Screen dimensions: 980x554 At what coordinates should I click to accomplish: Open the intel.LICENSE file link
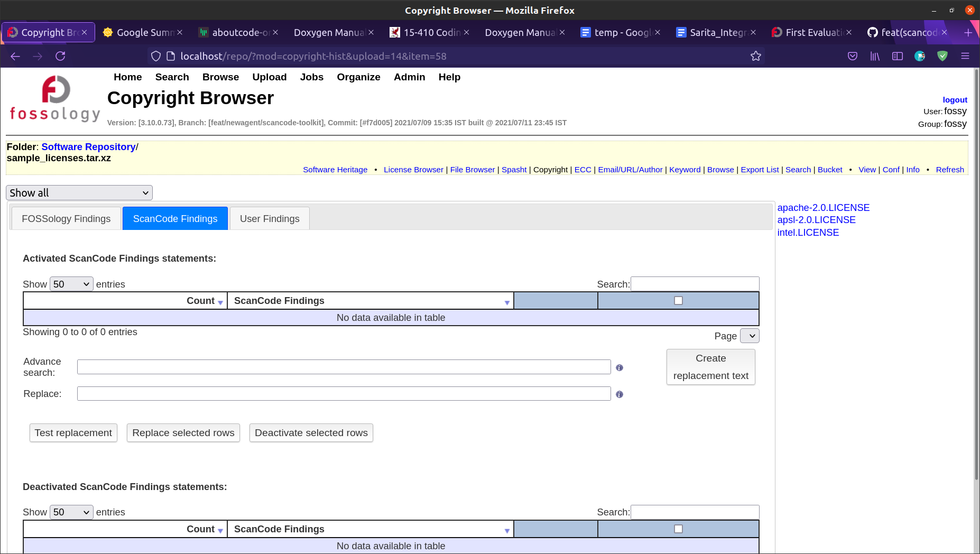(808, 233)
